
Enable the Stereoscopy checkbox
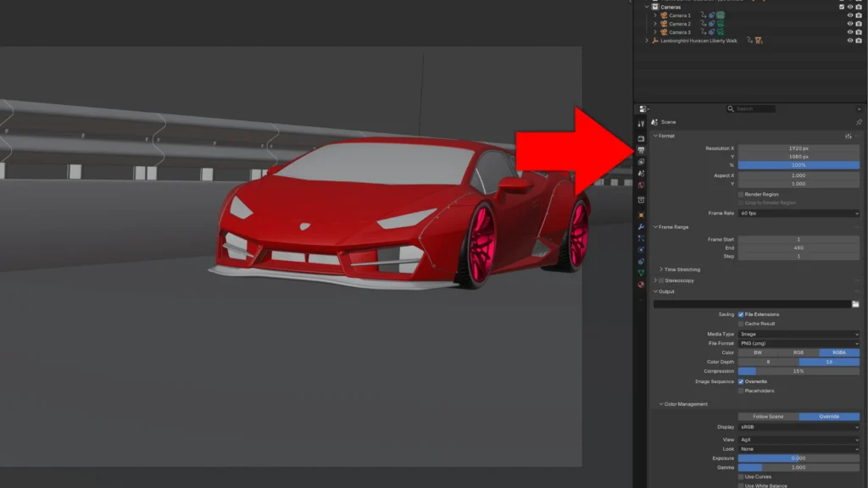tap(661, 280)
